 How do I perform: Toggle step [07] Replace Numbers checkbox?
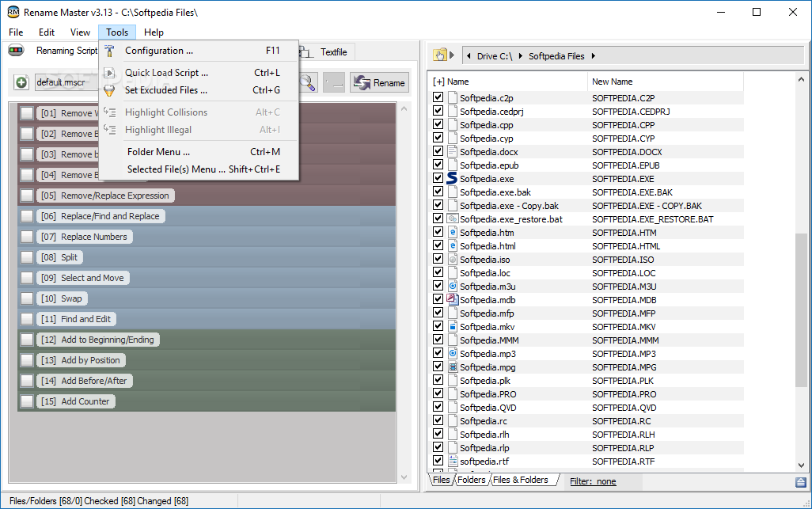[x=27, y=237]
